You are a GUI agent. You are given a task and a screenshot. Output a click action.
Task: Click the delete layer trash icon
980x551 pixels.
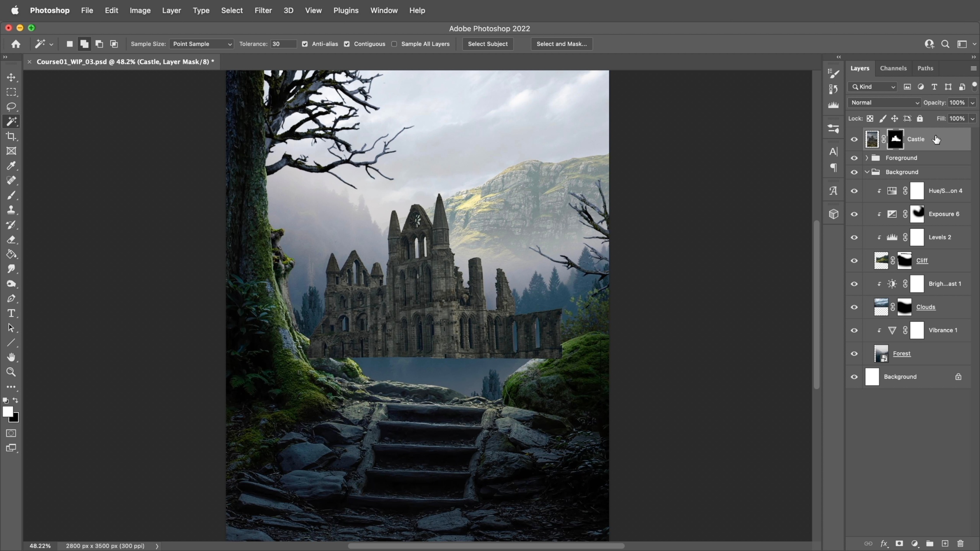(x=960, y=544)
